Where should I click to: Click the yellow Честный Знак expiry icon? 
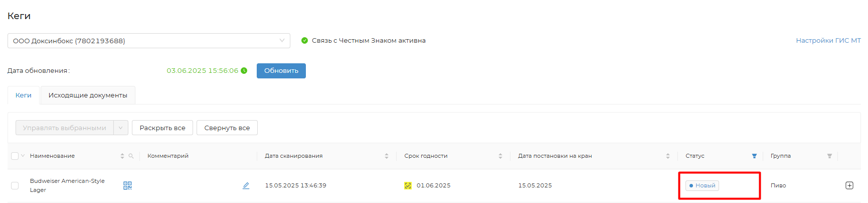[408, 186]
